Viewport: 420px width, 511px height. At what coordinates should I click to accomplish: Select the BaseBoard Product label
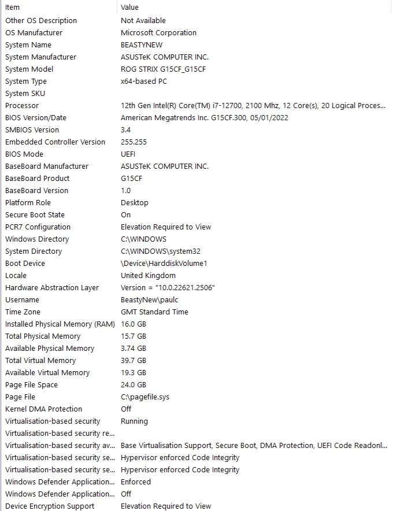(x=38, y=178)
